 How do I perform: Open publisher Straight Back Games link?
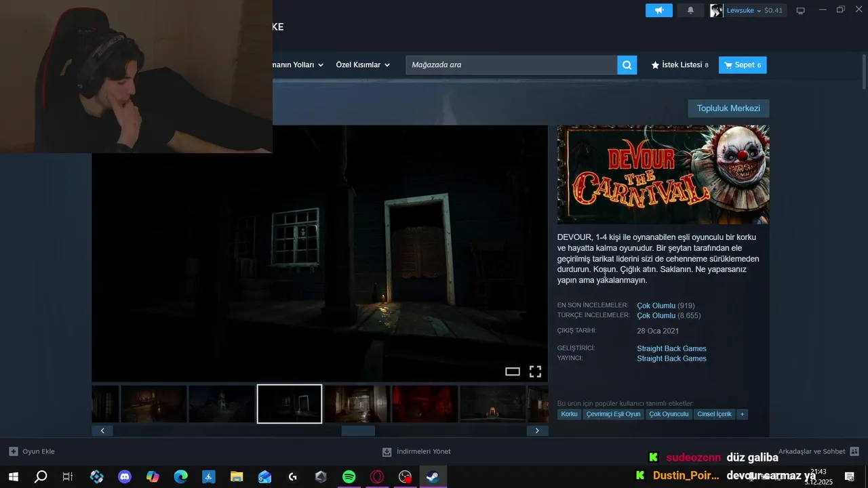[671, 359]
